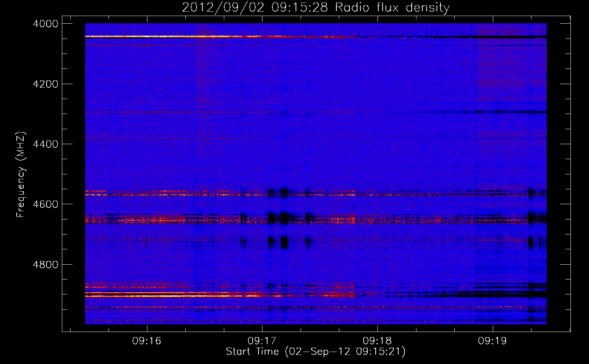Click the 4400 frequency tick label

46,144
